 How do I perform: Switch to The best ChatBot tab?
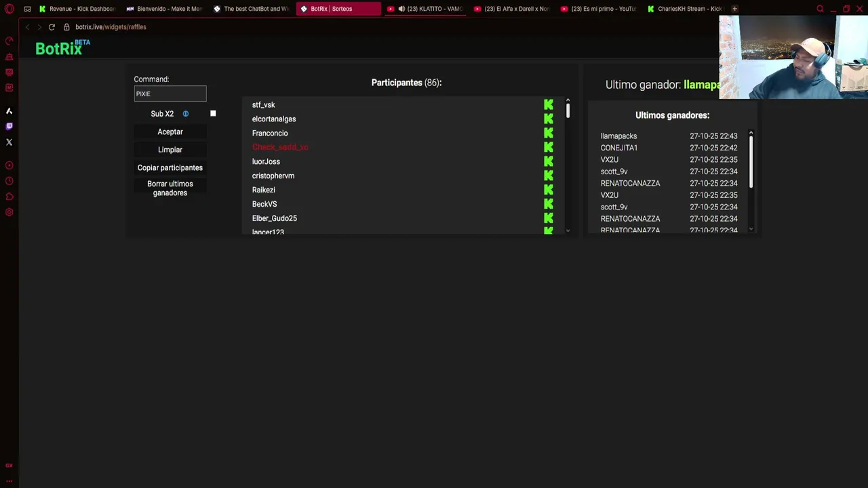coord(251,9)
